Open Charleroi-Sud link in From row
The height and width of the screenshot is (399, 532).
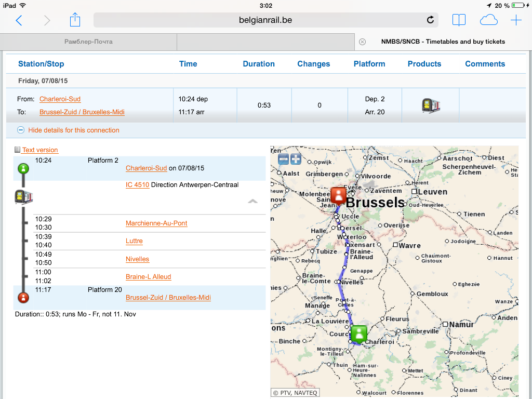[60, 99]
